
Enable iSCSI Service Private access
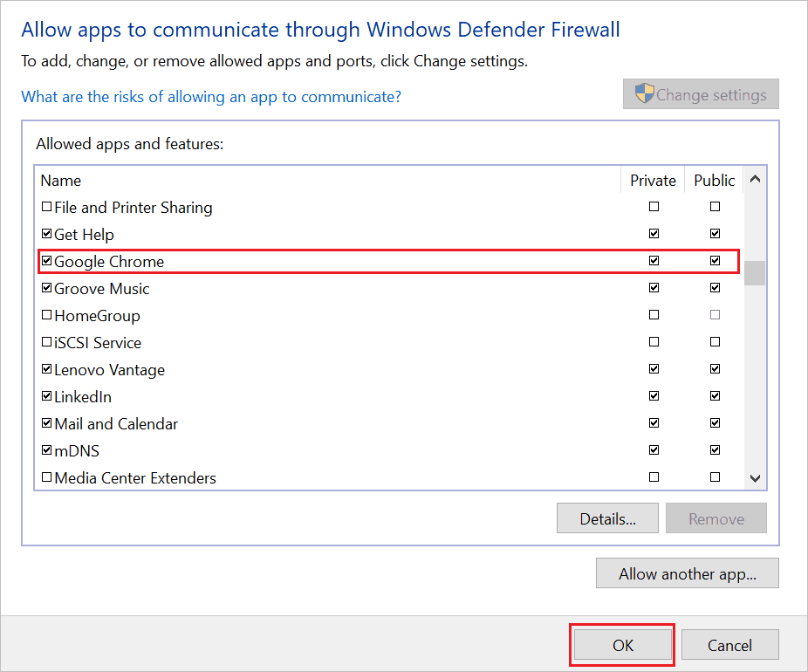tap(654, 341)
